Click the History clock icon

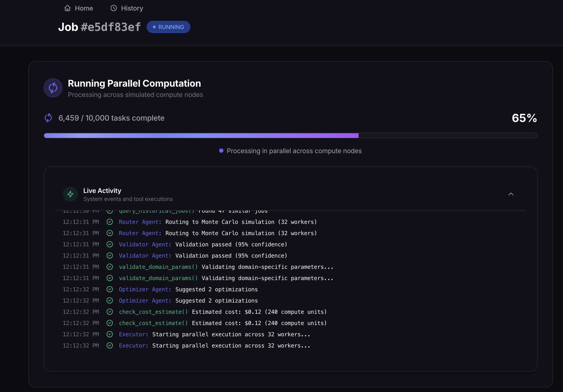(x=113, y=8)
